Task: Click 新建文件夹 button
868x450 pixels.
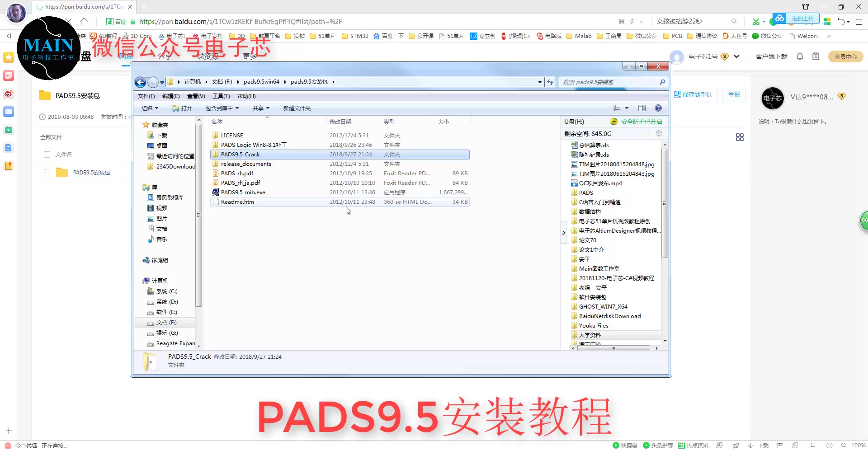Action: (297, 108)
